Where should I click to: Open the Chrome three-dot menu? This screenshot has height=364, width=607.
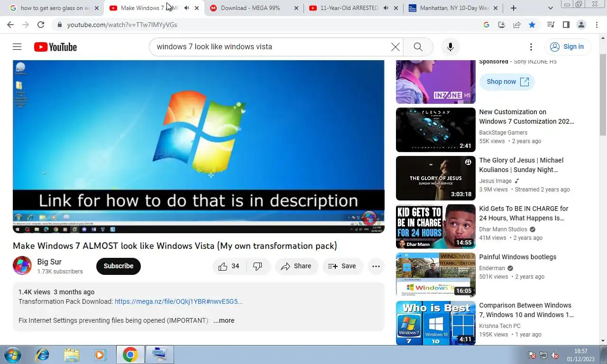(x=597, y=25)
